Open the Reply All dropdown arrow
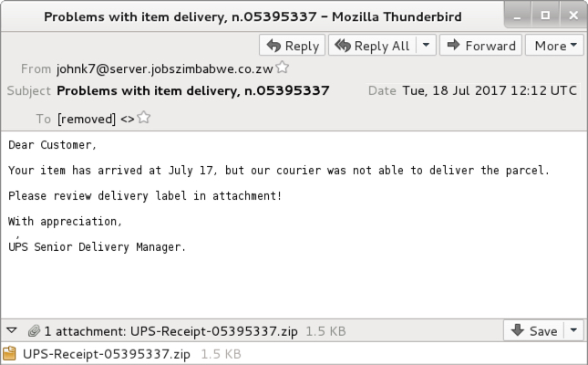The width and height of the screenshot is (588, 365). pos(426,46)
